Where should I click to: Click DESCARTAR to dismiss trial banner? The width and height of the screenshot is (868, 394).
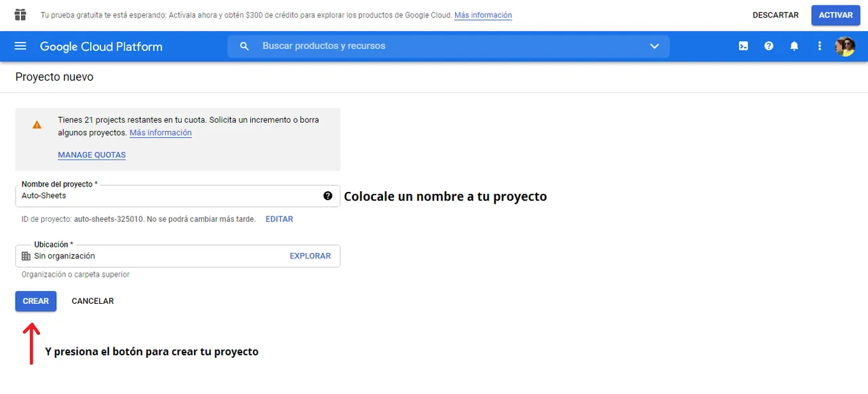[776, 15]
